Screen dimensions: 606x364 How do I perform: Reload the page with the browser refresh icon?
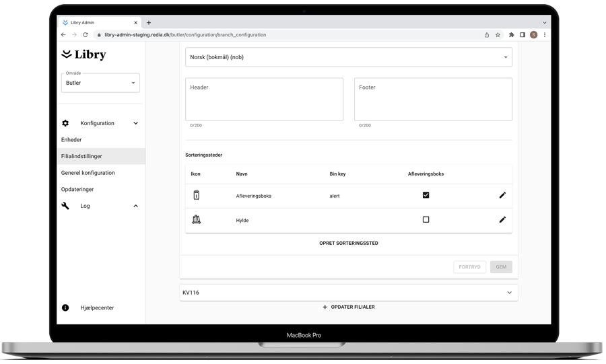(86, 35)
